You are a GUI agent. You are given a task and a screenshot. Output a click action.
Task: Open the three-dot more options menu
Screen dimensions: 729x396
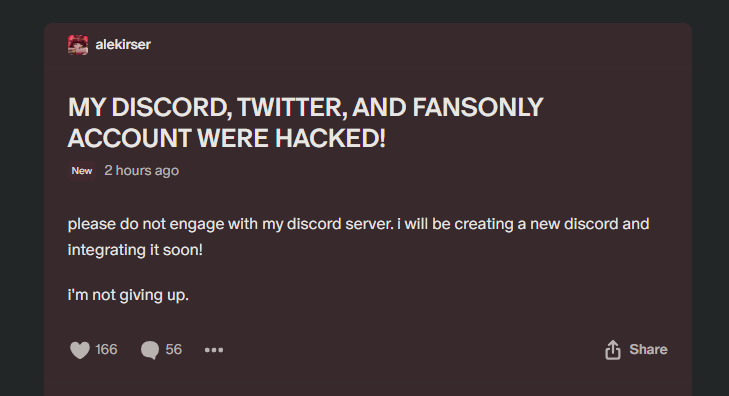pyautogui.click(x=214, y=350)
